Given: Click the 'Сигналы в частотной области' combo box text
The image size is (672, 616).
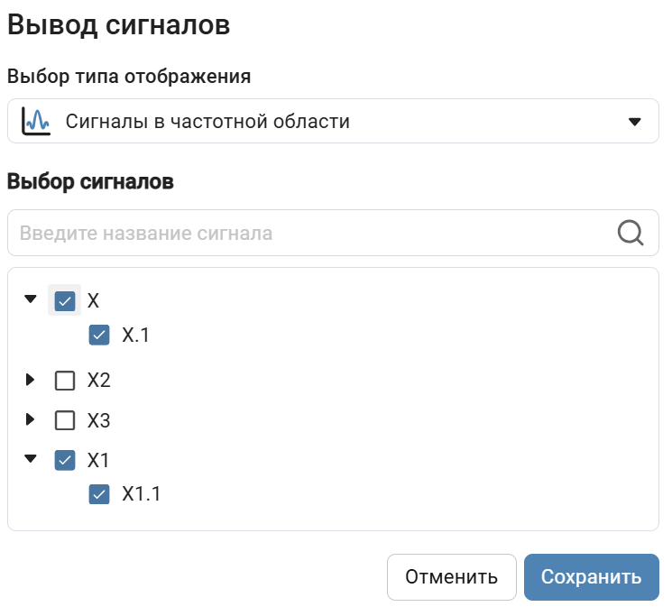Looking at the screenshot, I should 207,122.
